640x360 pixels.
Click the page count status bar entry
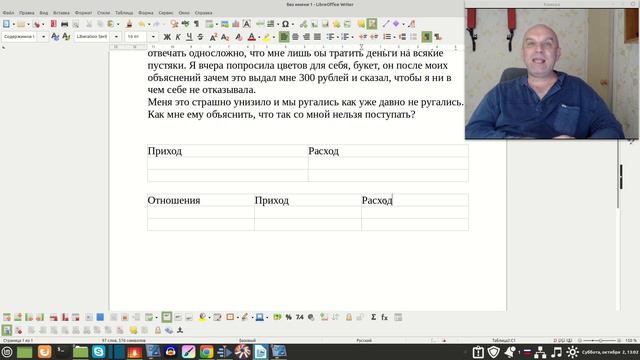18,340
